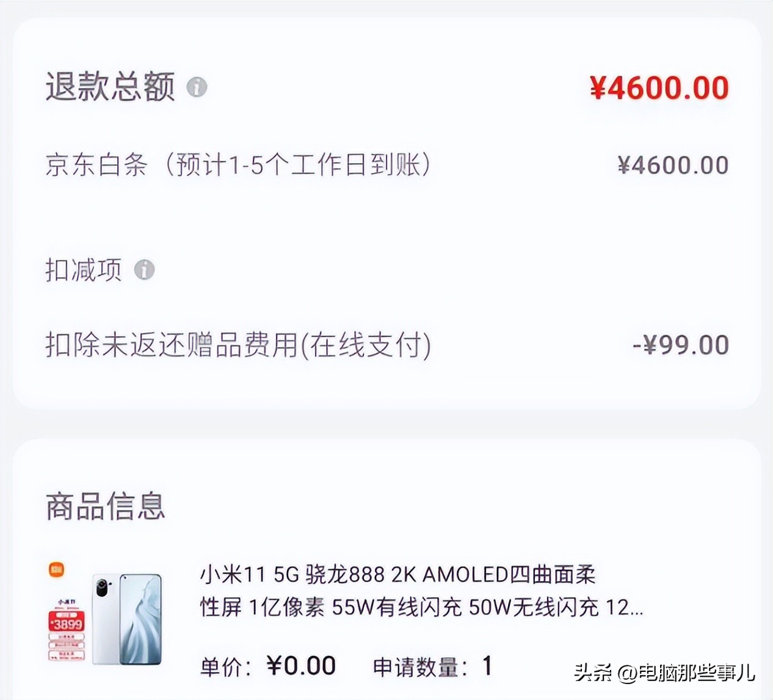773x700 pixels.
Task: Click the info icon next to 扣减项
Action: click(x=145, y=269)
